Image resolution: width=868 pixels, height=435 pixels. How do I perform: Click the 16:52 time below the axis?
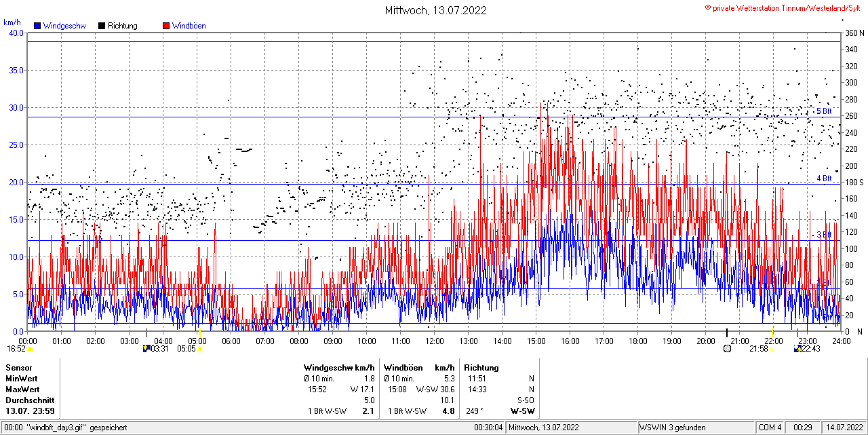click(16, 349)
